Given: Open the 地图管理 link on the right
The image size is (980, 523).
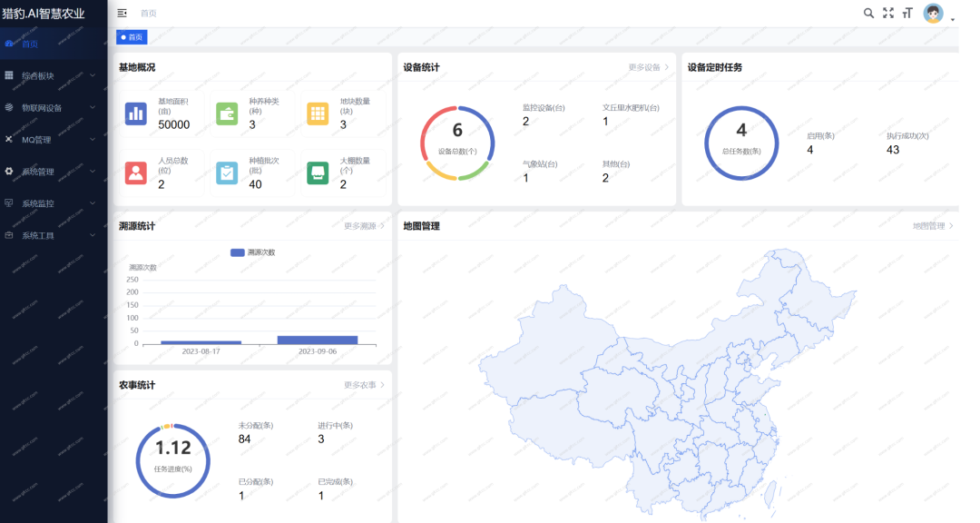Looking at the screenshot, I should point(933,226).
